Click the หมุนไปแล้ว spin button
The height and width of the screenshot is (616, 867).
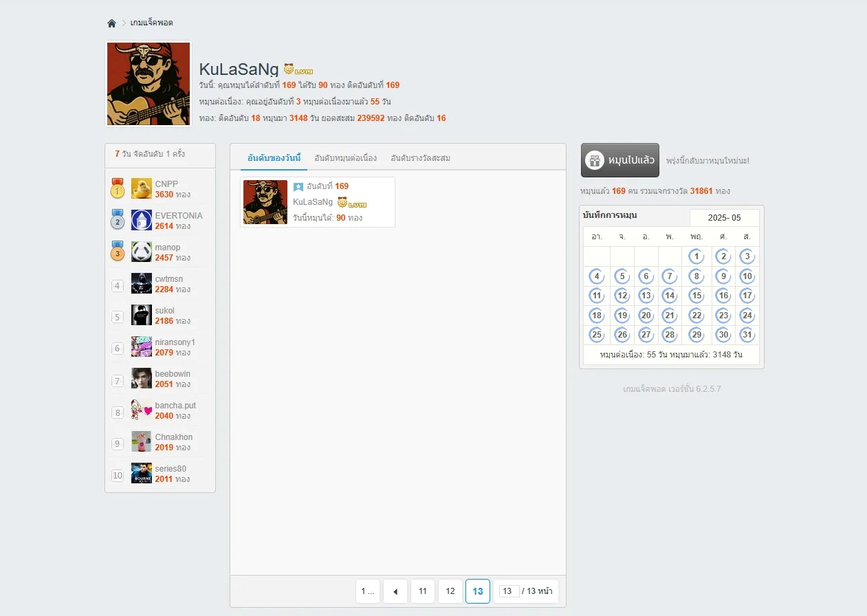(620, 160)
